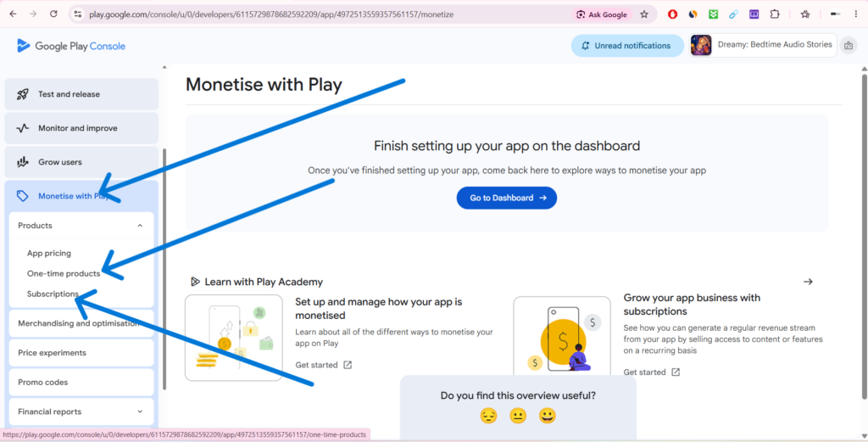Image resolution: width=868 pixels, height=442 pixels.
Task: Click the Ask Google button
Action: 602,14
